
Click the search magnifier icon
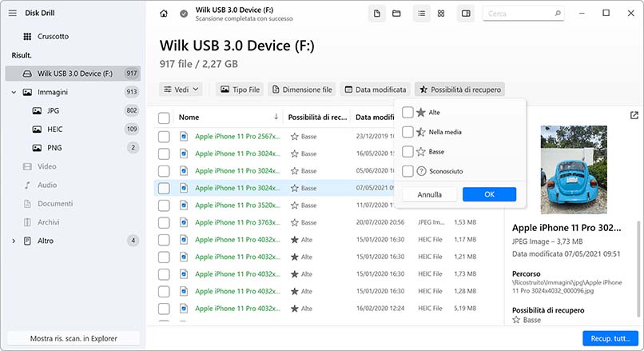click(558, 14)
